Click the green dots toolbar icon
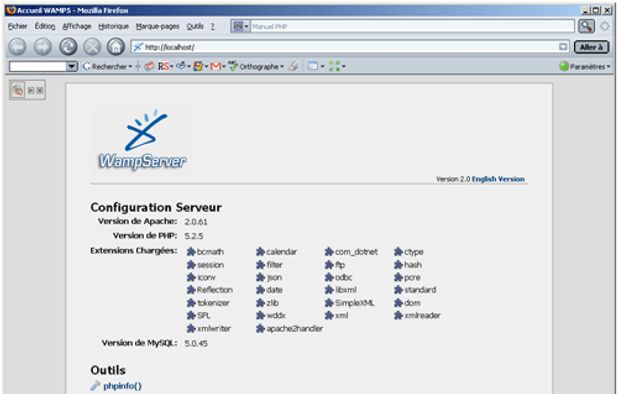This screenshot has height=394, width=618. 334,67
